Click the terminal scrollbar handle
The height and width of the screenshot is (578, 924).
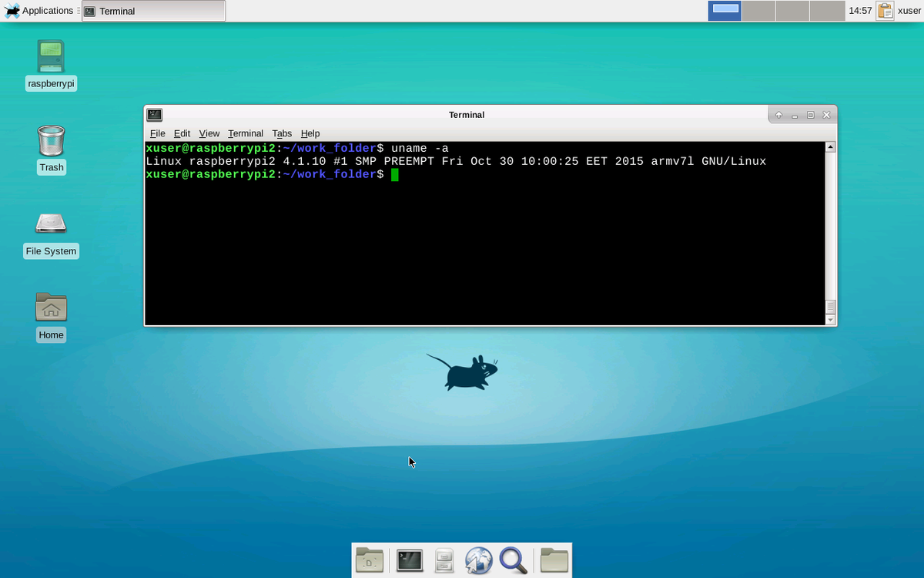[830, 306]
